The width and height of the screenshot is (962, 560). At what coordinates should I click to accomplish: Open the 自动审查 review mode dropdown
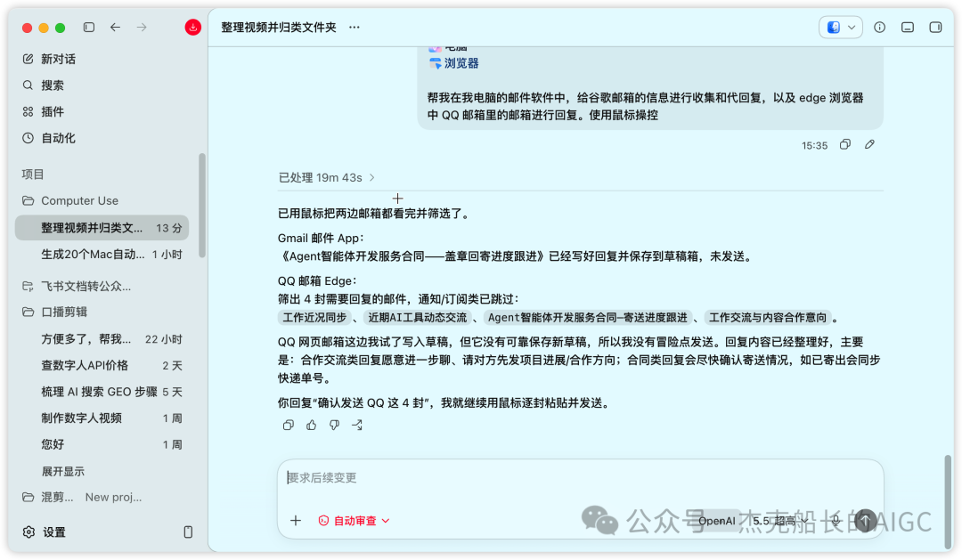tap(354, 520)
